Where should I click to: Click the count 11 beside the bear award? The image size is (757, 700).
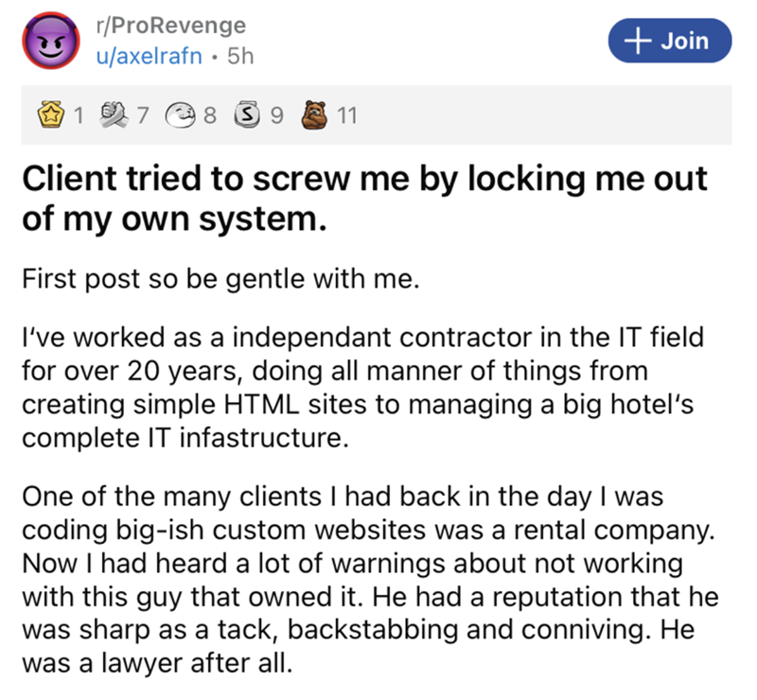pyautogui.click(x=346, y=116)
